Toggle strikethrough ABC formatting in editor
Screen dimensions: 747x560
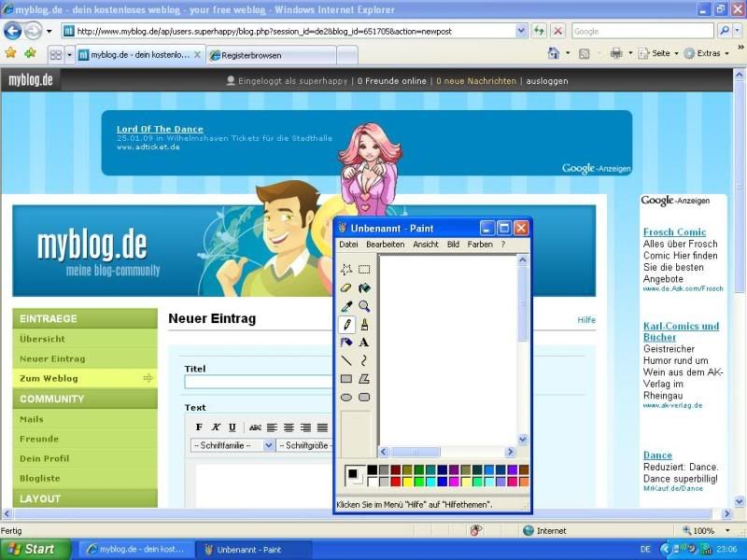pyautogui.click(x=255, y=427)
